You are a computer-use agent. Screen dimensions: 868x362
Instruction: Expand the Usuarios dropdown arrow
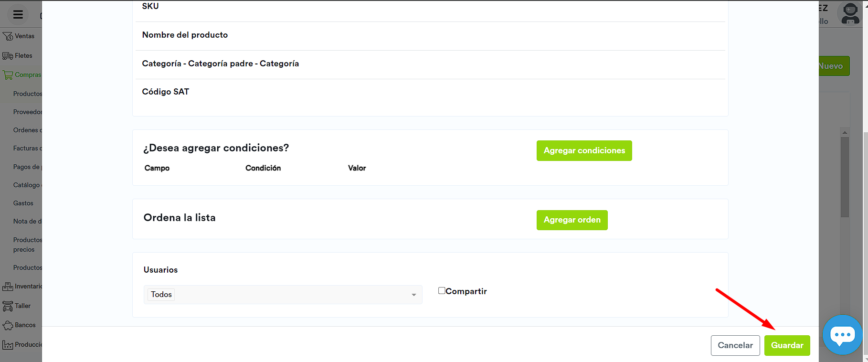(x=413, y=295)
